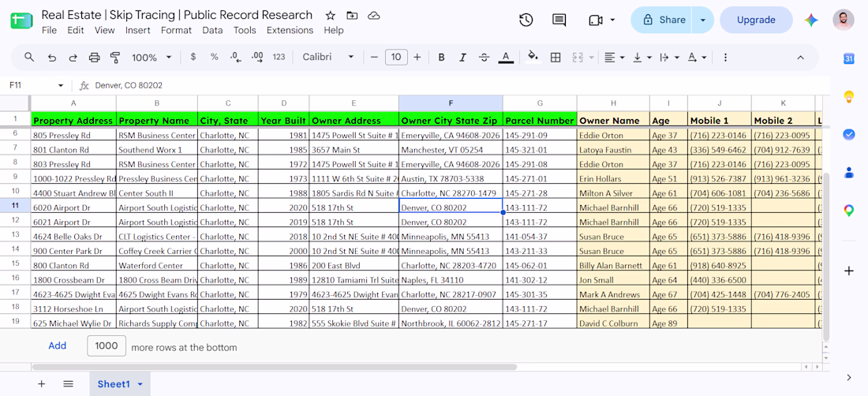Image resolution: width=868 pixels, height=396 pixels.
Task: Open Google account profile avatar
Action: click(843, 20)
